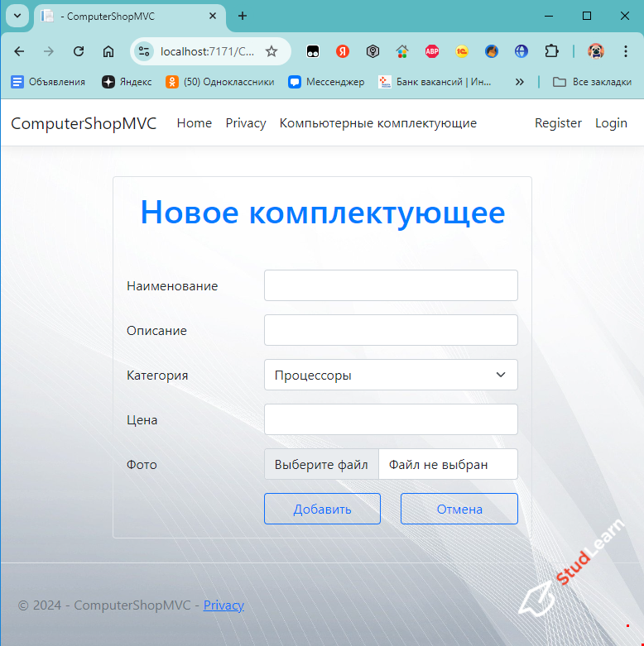Open the Extensions puzzle-piece menu

[551, 51]
